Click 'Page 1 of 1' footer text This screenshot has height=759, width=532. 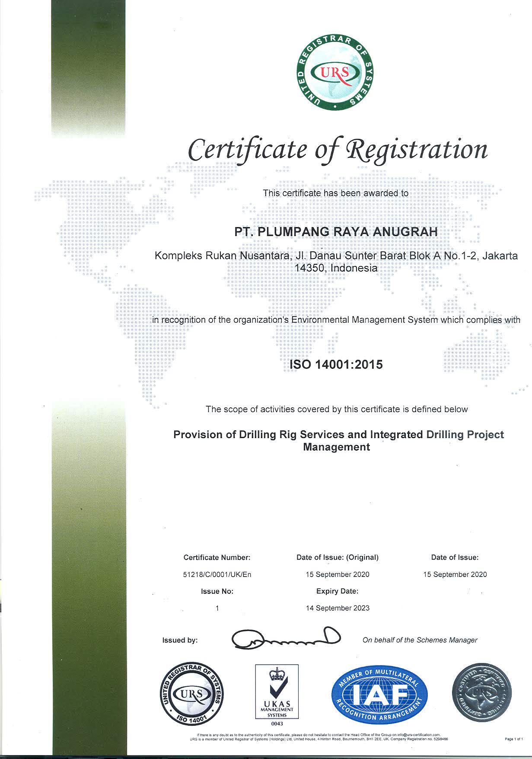pyautogui.click(x=514, y=739)
